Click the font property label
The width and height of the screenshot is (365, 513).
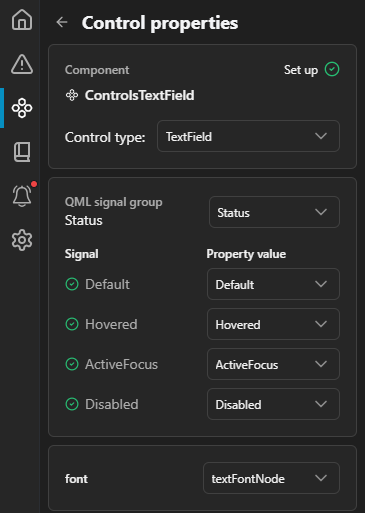pyautogui.click(x=76, y=479)
